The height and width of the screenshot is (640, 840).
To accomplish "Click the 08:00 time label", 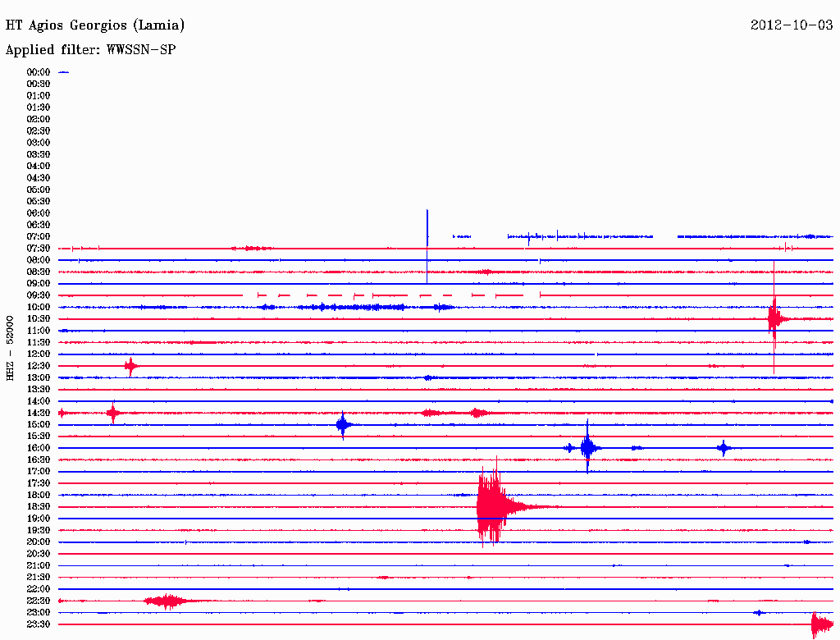I will (x=39, y=260).
